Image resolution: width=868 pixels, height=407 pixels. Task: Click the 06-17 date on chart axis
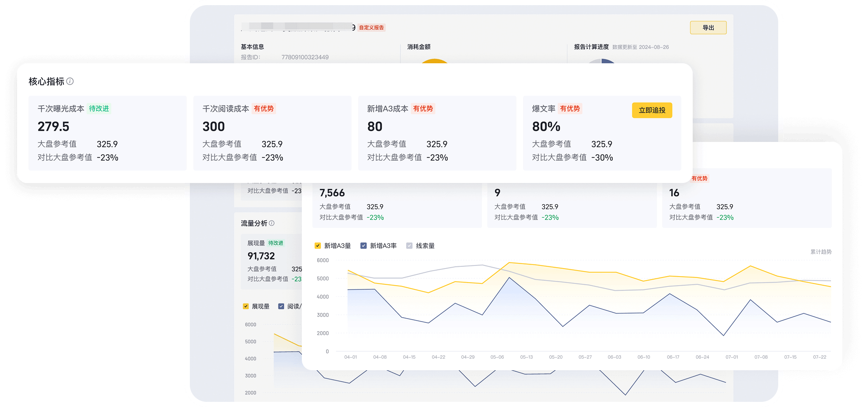coord(673,357)
